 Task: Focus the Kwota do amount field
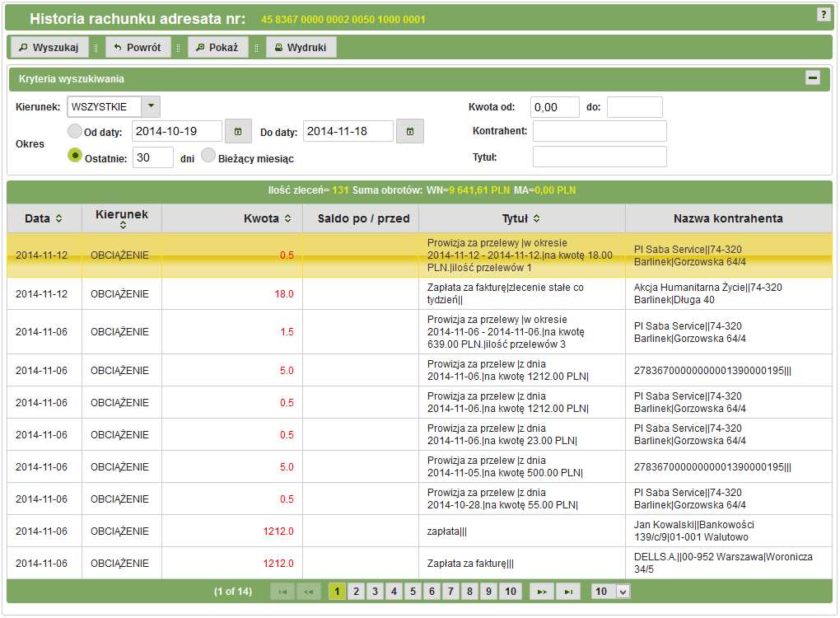coord(635,107)
